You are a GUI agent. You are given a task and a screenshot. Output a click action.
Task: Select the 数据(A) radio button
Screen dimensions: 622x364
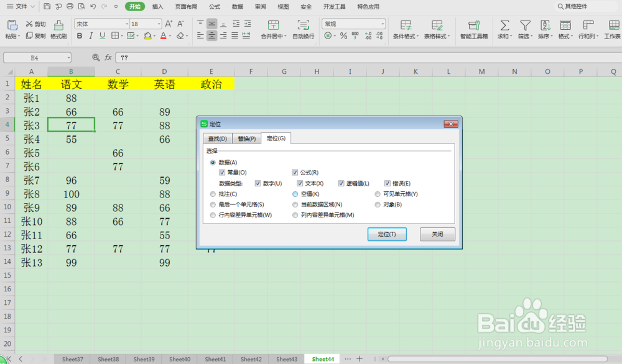[213, 162]
